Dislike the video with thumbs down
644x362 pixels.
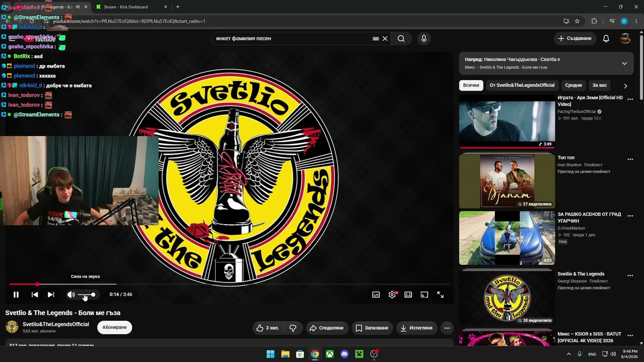coord(293,328)
